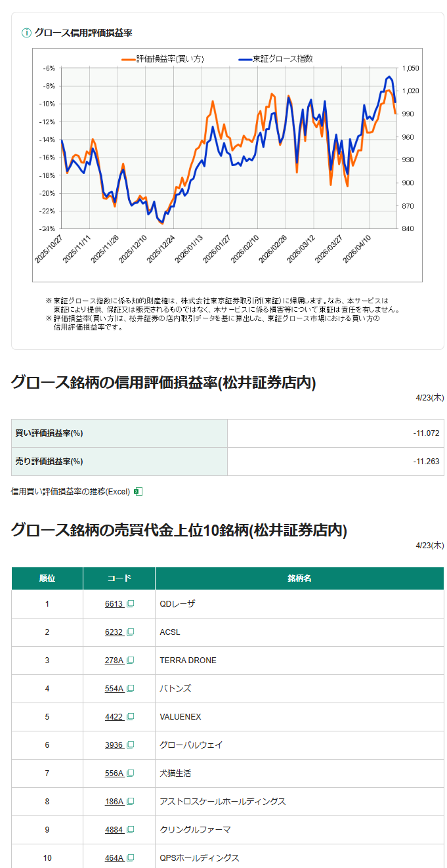Click the copy icon beside code 6613

130,604
